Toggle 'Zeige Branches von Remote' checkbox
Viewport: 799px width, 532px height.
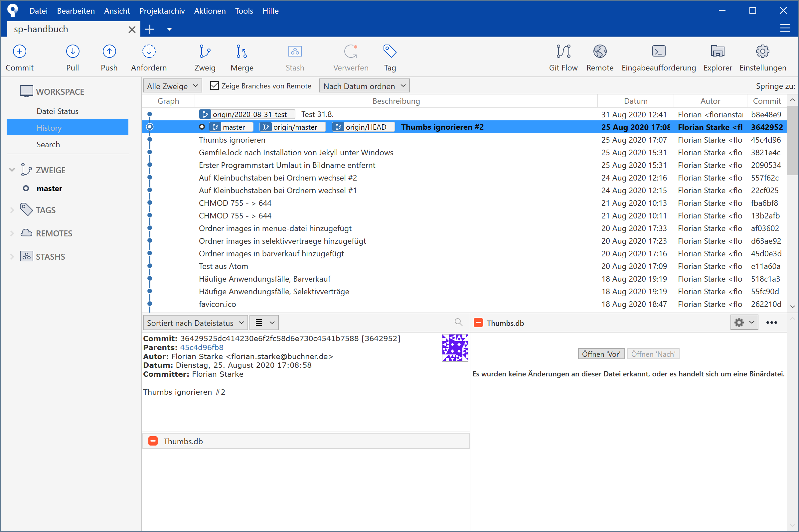(215, 86)
